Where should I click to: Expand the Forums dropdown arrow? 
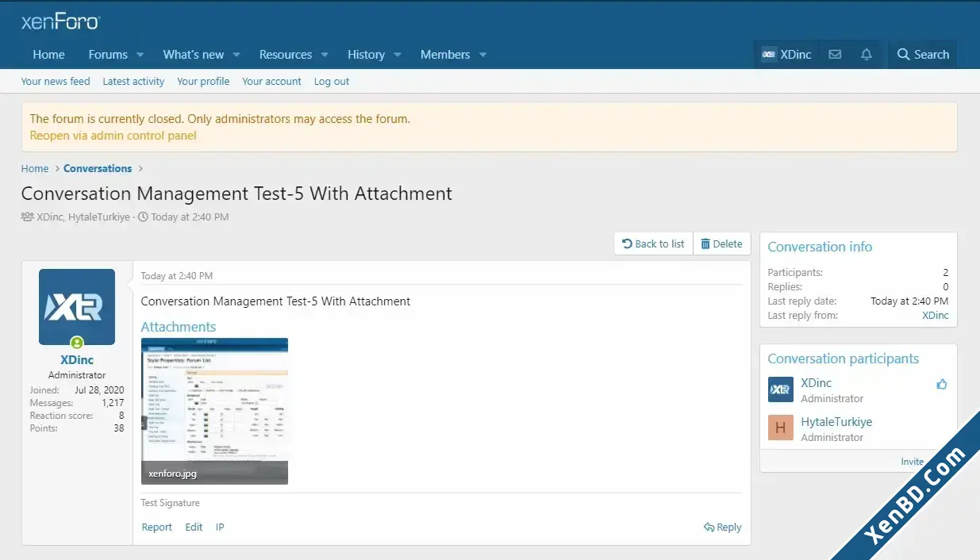pyautogui.click(x=140, y=55)
